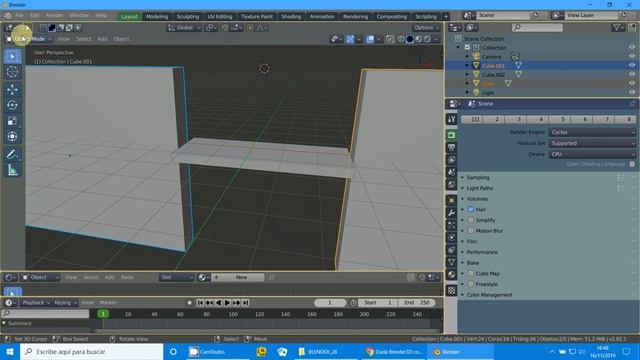Hide Cube.002 in the outliner
The width and height of the screenshot is (640, 360).
(x=632, y=74)
